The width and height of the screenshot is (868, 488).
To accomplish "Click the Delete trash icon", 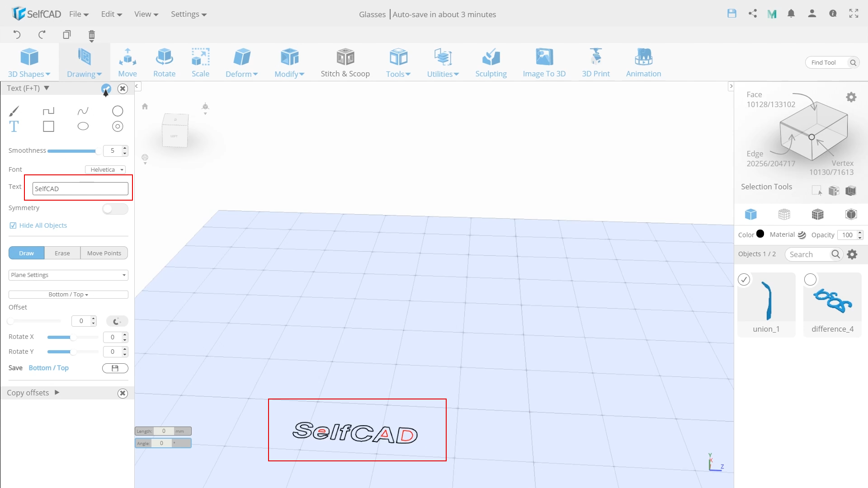I will tap(92, 35).
